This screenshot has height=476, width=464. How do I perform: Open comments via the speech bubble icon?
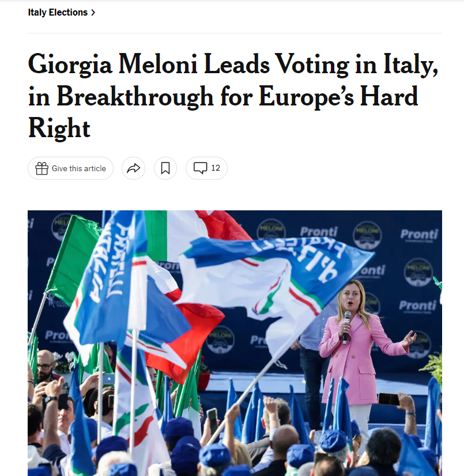200,168
